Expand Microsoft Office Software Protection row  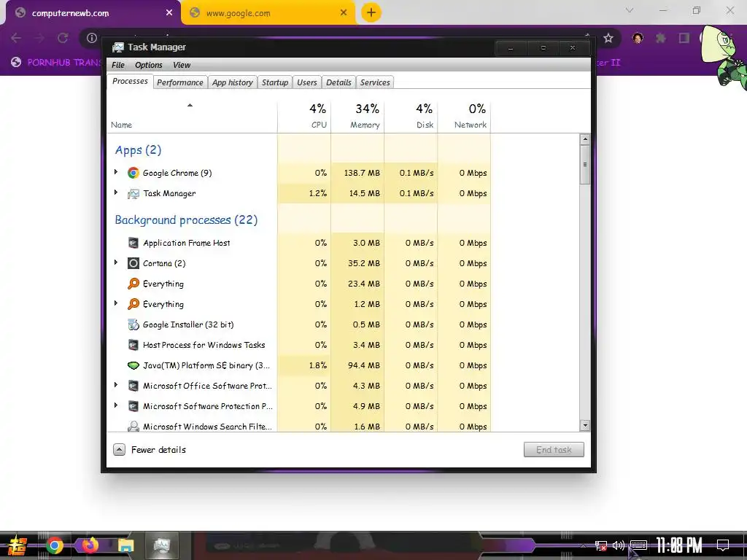point(116,385)
